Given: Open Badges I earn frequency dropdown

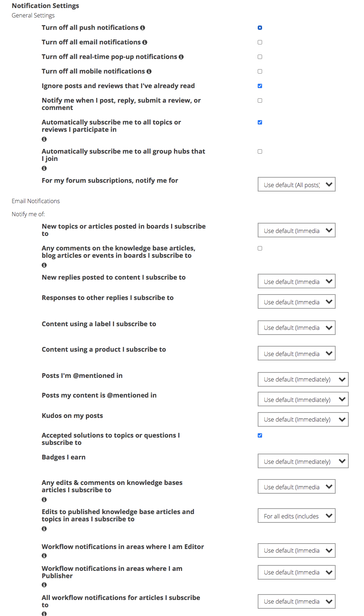Looking at the screenshot, I should 303,461.
